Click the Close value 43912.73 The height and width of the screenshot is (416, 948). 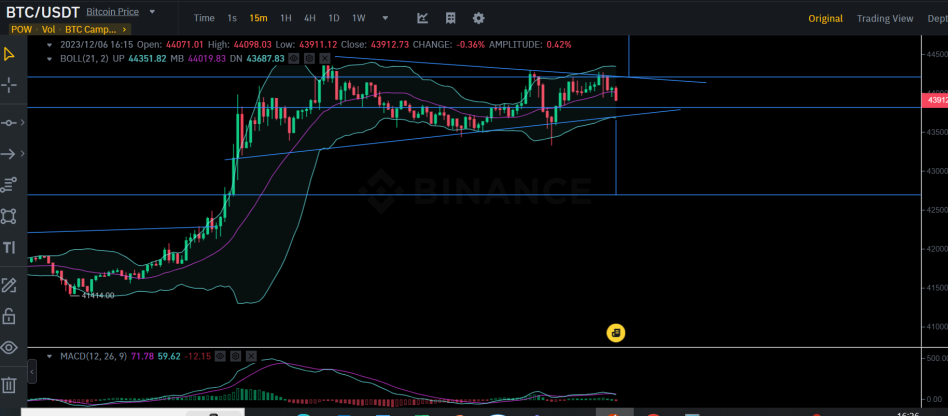[x=390, y=44]
